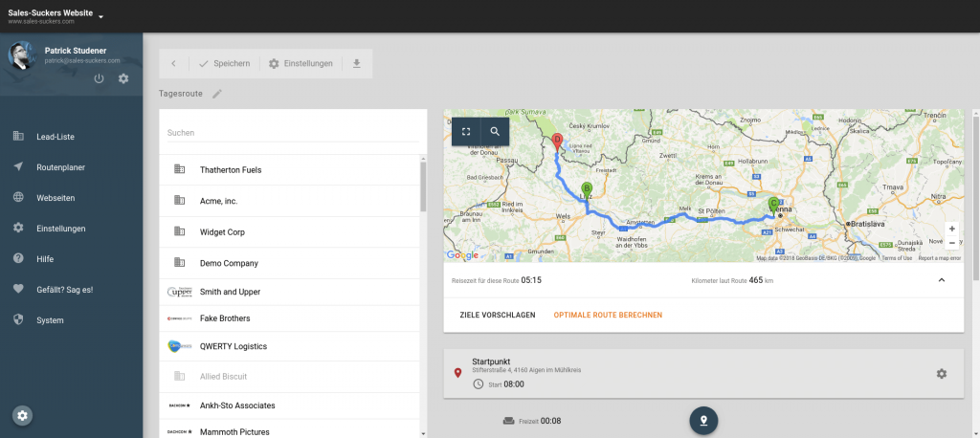Click the QWERTY Logistics logo
Image resolution: width=980 pixels, height=438 pixels.
point(179,346)
